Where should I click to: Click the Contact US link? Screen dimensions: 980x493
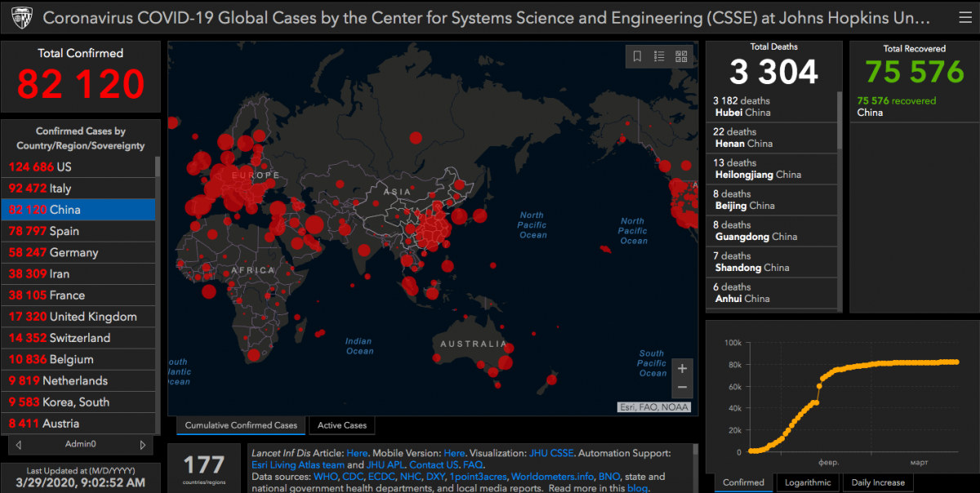(434, 465)
